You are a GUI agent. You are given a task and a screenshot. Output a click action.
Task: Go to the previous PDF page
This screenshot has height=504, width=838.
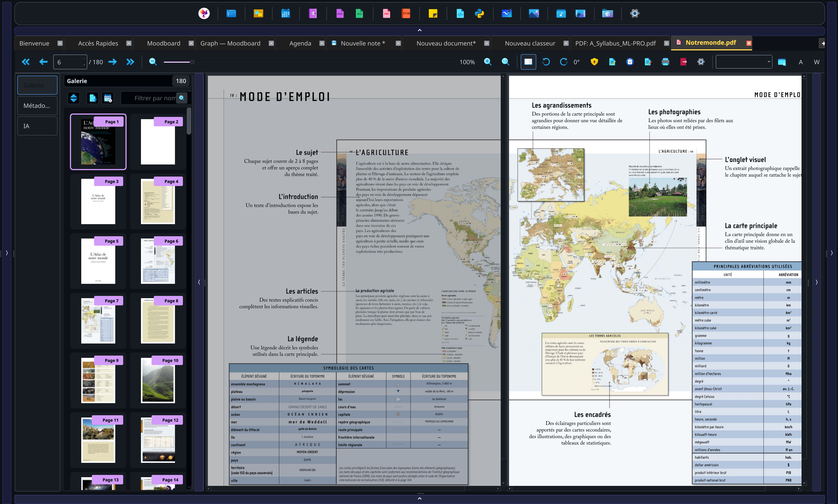(x=43, y=62)
